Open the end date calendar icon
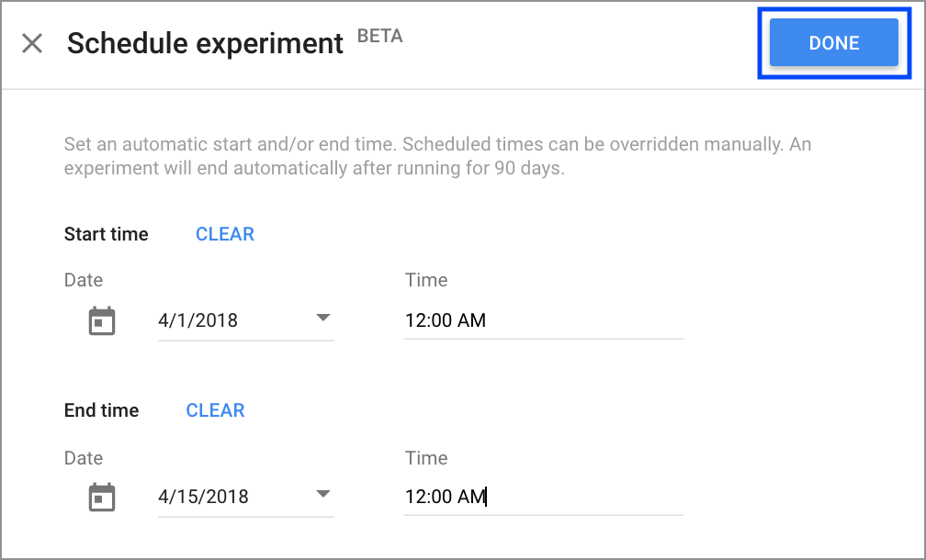Image resolution: width=926 pixels, height=560 pixels. click(102, 498)
